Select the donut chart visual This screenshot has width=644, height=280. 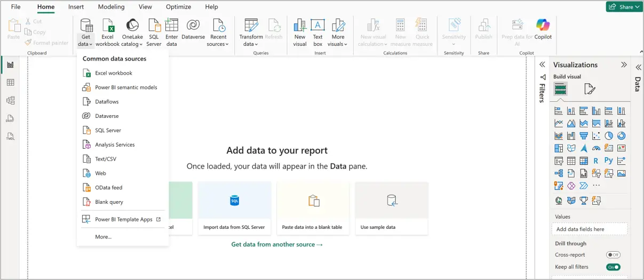click(621, 135)
